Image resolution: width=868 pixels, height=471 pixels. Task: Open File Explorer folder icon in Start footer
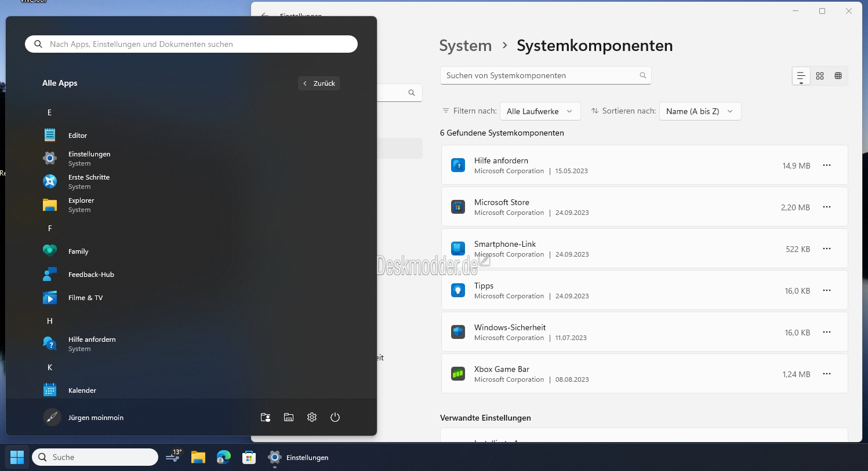point(289,417)
